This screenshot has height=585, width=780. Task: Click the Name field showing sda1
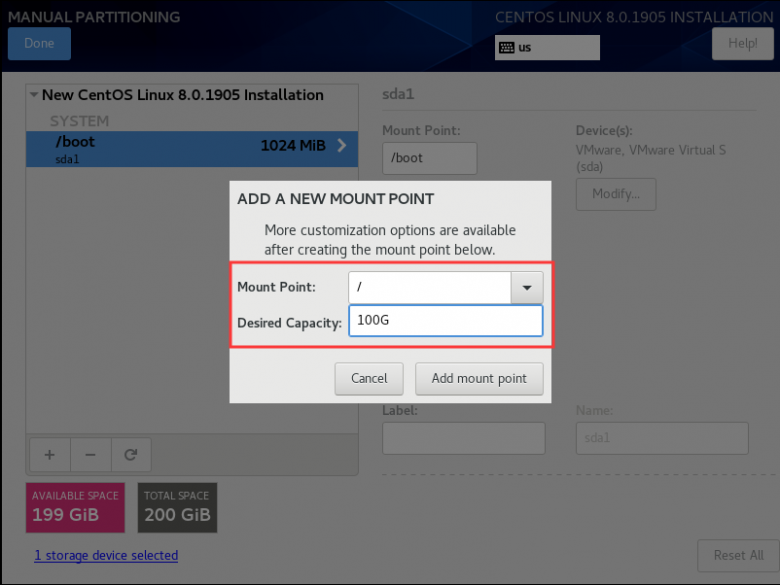[662, 438]
